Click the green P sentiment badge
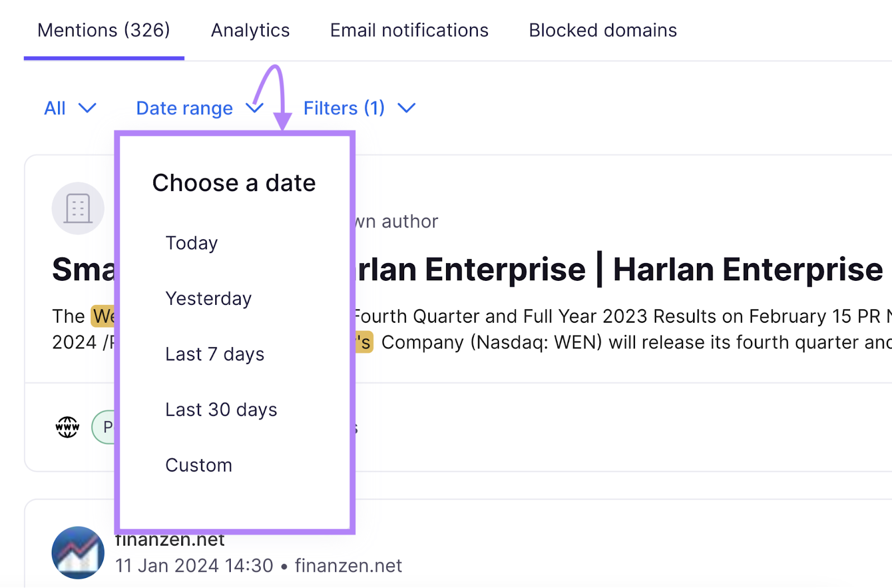Image resolution: width=892 pixels, height=588 pixels. pos(106,427)
